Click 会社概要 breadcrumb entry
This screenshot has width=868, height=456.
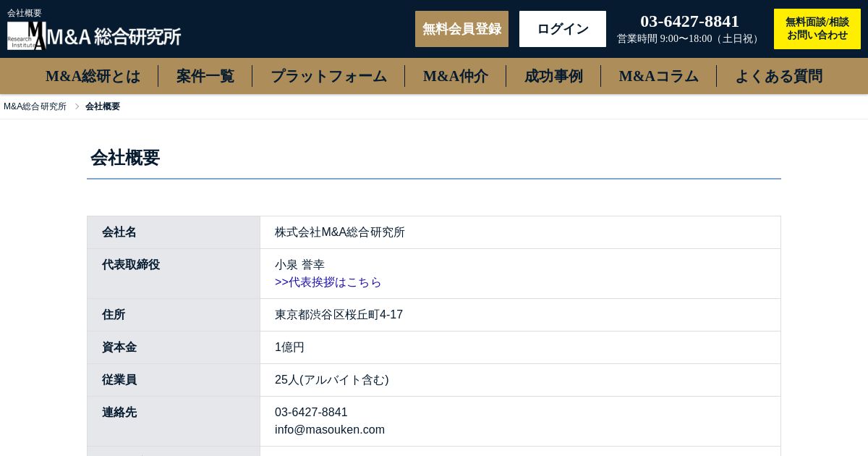pyautogui.click(x=103, y=106)
